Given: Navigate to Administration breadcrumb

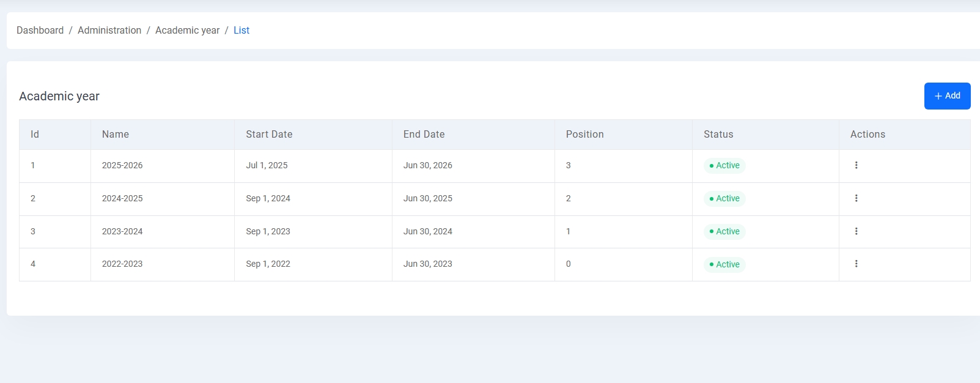Looking at the screenshot, I should tap(109, 31).
